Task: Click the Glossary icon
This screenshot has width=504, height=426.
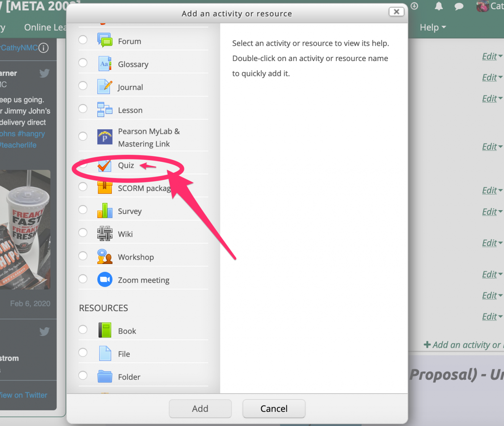Action: [x=105, y=64]
